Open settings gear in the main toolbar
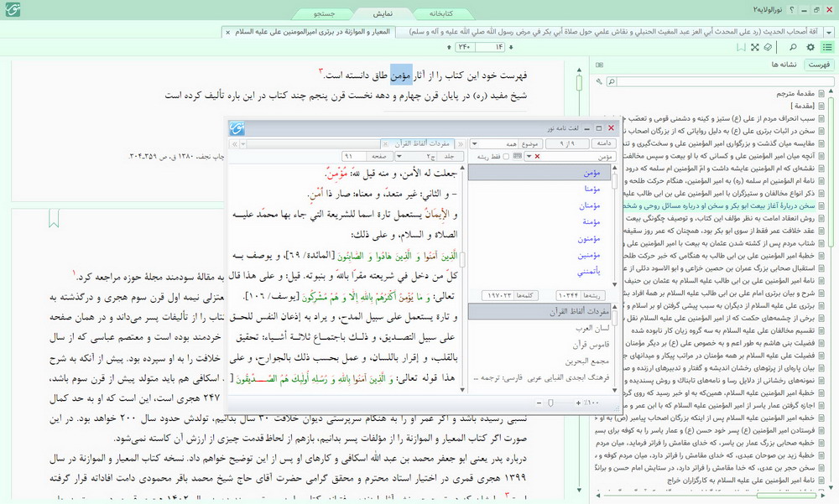839x504 pixels. [x=810, y=47]
